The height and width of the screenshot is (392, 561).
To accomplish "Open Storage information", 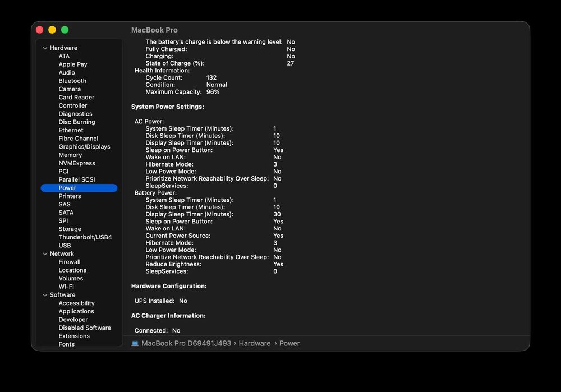I will coord(70,229).
